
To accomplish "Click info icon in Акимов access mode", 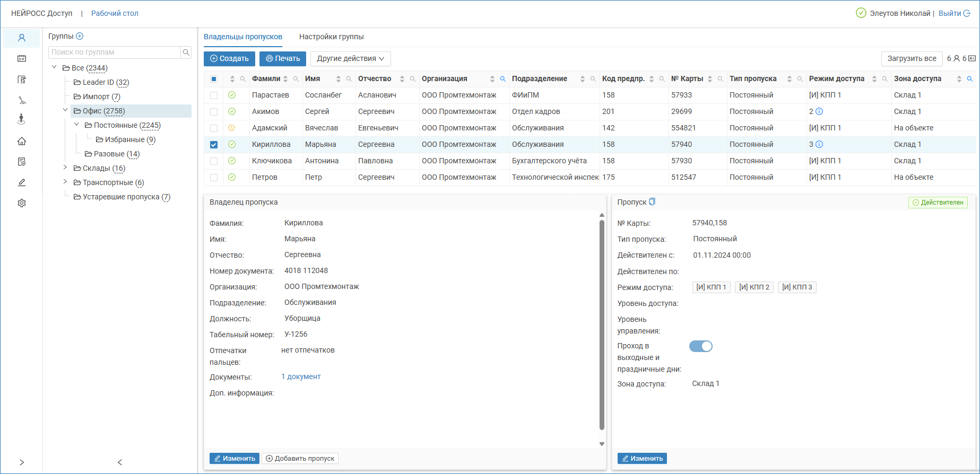I will click(819, 111).
